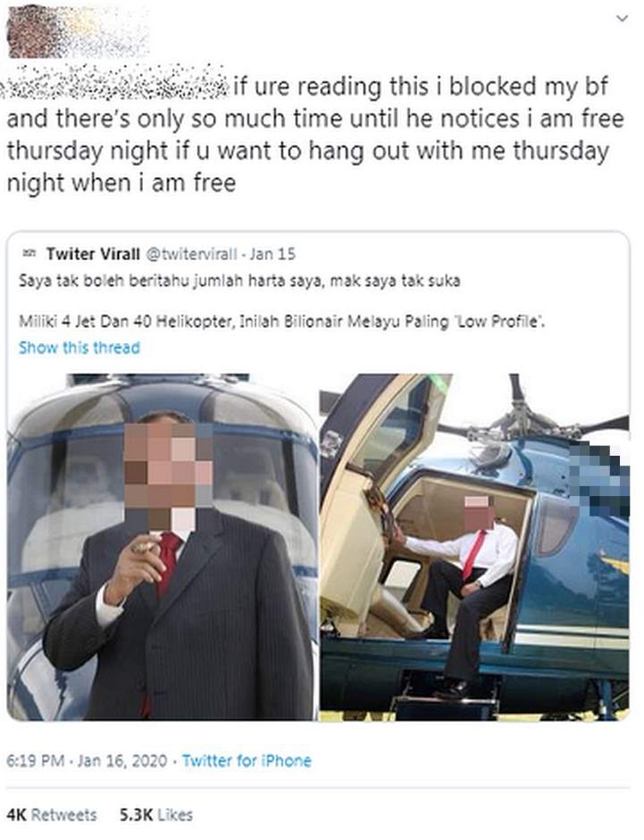Click the blurred profile avatar of tweet author
Screen dimensions: 644x840
[x=79, y=32]
